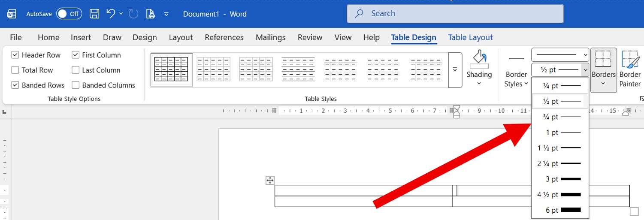Select the sixth table style thumbnail

pyautogui.click(x=383, y=69)
